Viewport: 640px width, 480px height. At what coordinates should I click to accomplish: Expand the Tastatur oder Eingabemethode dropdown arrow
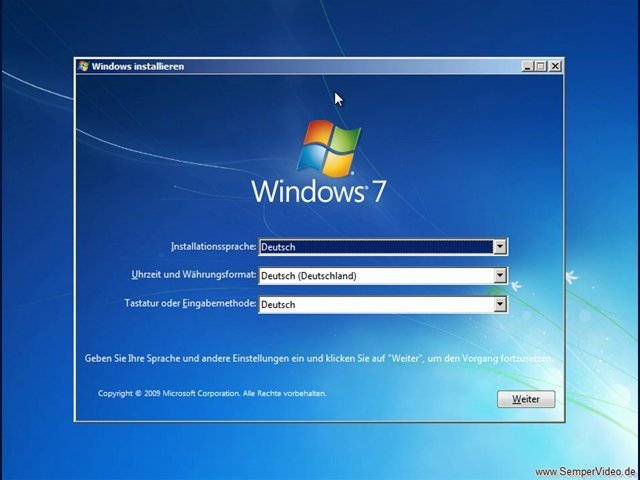500,305
